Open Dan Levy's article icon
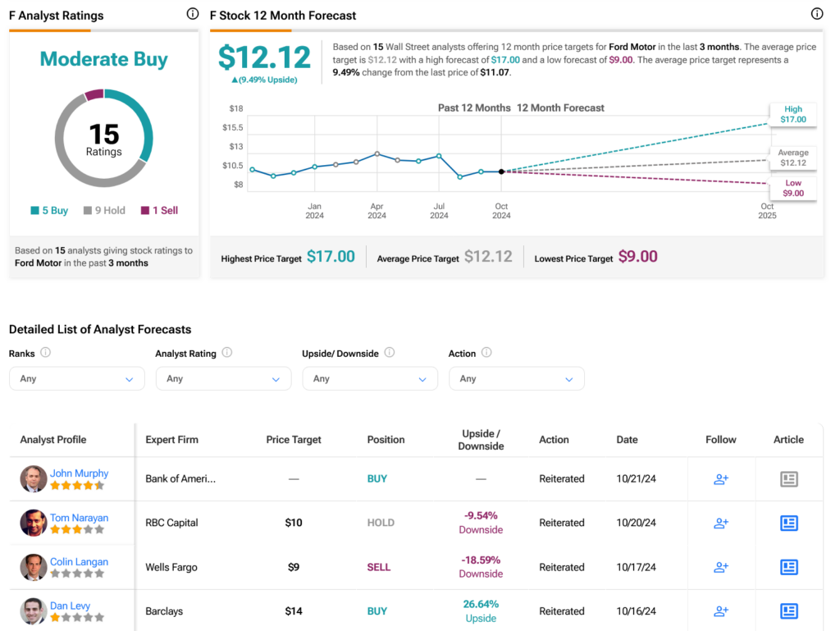The height and width of the screenshot is (631, 840). click(788, 610)
